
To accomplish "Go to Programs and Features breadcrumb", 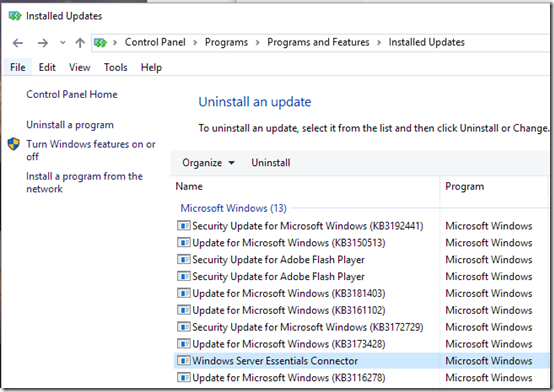I will pos(318,42).
